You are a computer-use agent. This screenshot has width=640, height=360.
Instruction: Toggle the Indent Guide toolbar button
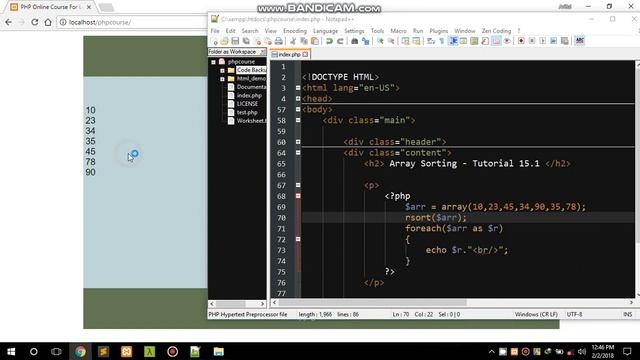[453, 41]
